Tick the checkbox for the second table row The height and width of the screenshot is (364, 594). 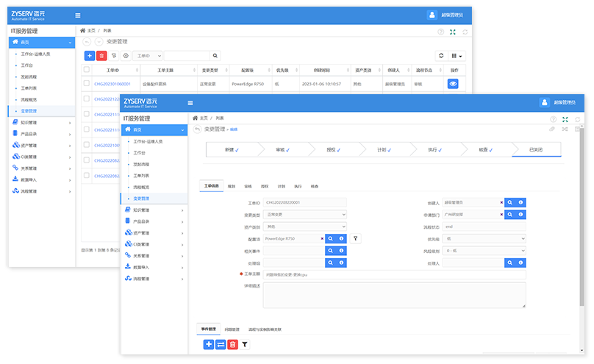[86, 99]
